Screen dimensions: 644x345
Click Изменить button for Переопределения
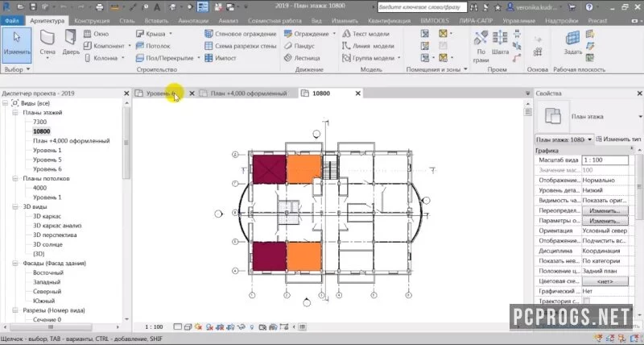(605, 210)
